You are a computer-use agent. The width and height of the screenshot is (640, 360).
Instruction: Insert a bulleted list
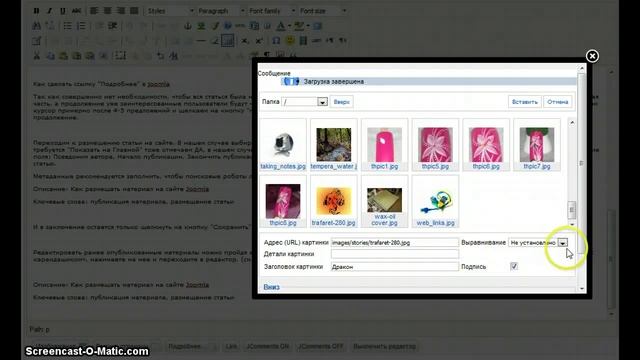(67, 26)
